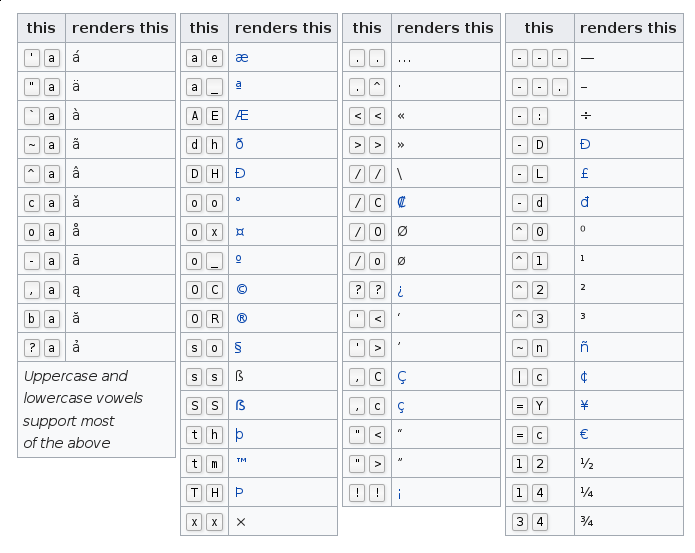Click the inverted question mark ¿ link
Image resolution: width=695 pixels, height=553 pixels.
[402, 289]
